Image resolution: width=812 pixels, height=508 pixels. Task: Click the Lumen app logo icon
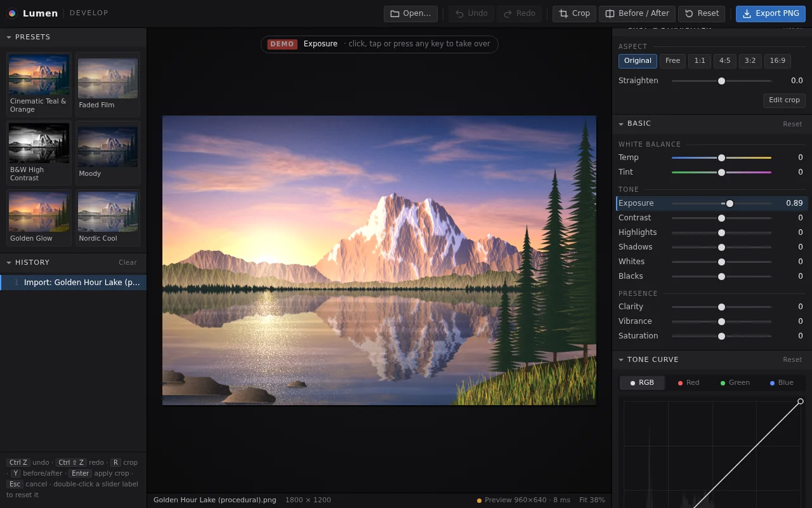(x=12, y=13)
